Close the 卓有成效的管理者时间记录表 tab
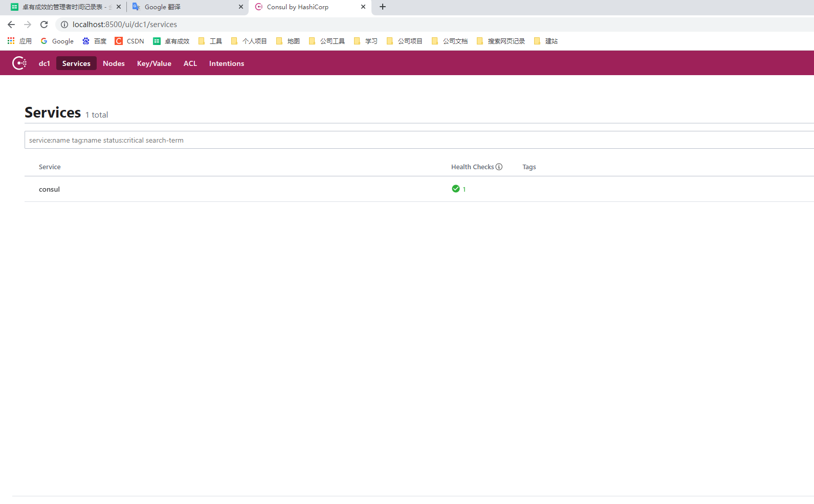The width and height of the screenshot is (814, 504). (119, 7)
